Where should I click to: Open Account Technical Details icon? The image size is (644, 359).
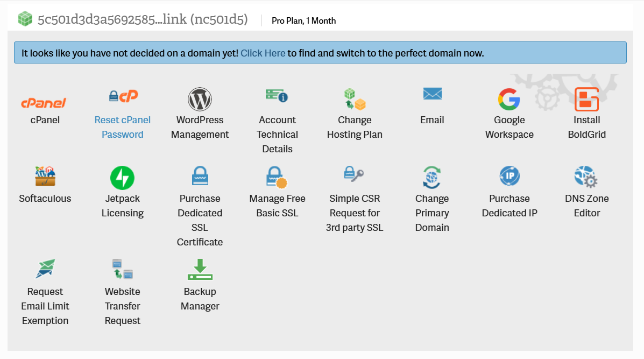click(277, 95)
